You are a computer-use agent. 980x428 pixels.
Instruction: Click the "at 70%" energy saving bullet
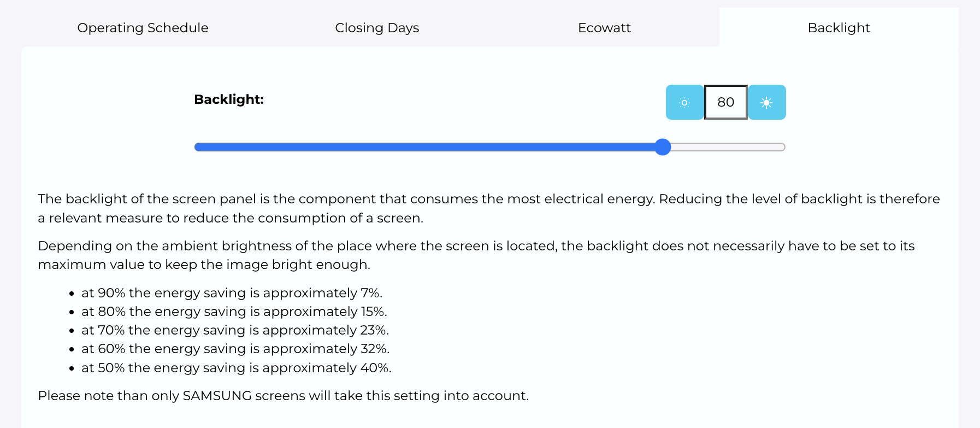[235, 330]
